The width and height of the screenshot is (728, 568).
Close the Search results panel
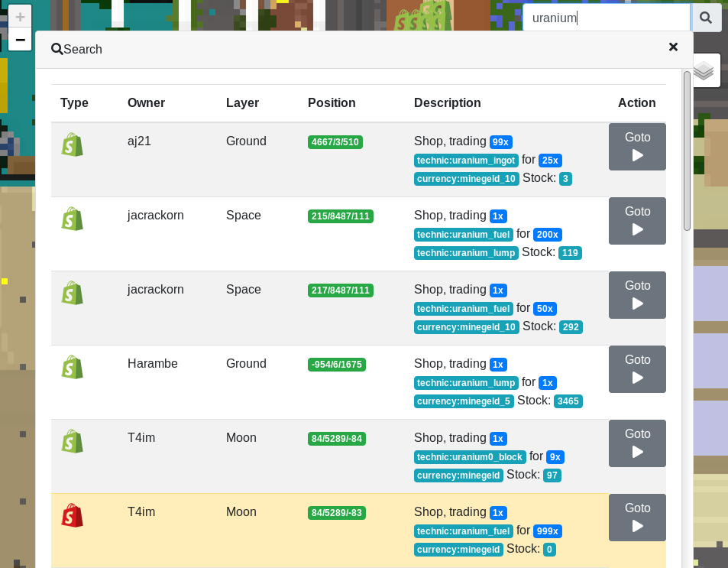coord(673,47)
